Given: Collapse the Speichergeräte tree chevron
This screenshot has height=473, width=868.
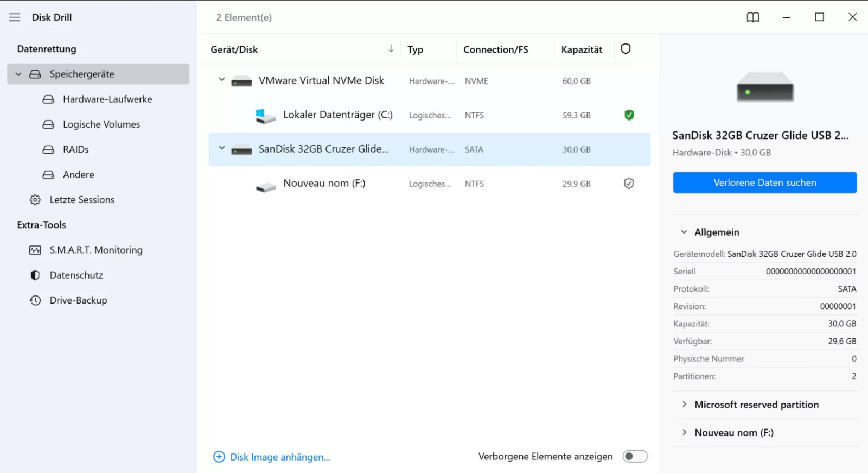Looking at the screenshot, I should (18, 74).
